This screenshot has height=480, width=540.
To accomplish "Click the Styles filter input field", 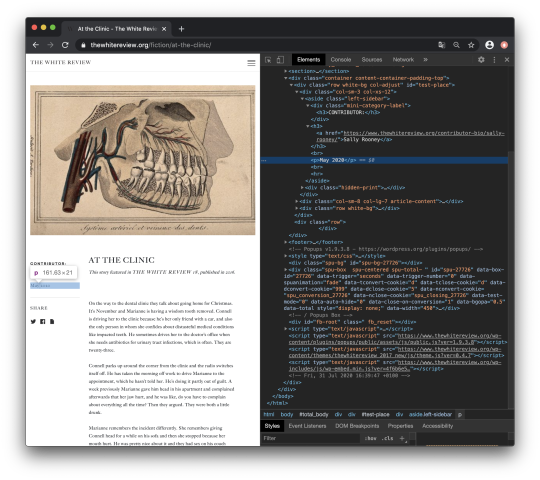I will [311, 438].
